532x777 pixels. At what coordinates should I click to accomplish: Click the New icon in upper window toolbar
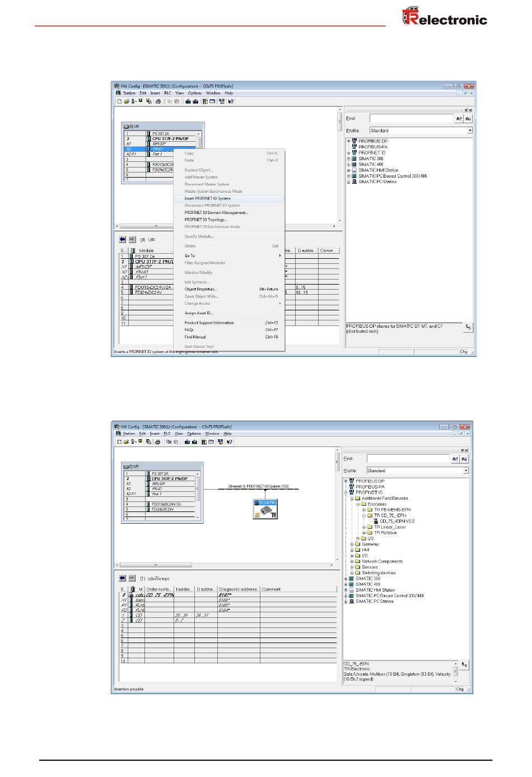[x=119, y=101]
